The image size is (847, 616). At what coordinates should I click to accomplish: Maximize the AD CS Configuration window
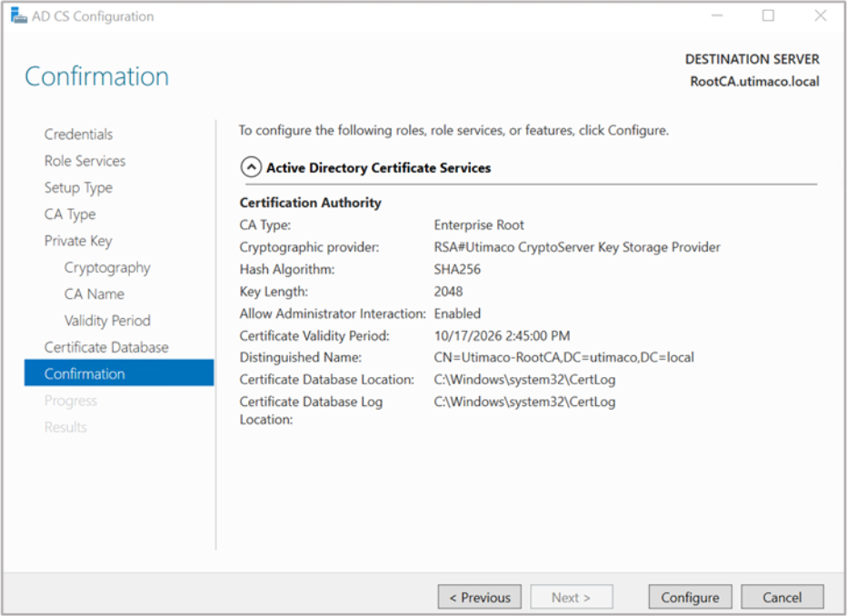click(x=768, y=16)
